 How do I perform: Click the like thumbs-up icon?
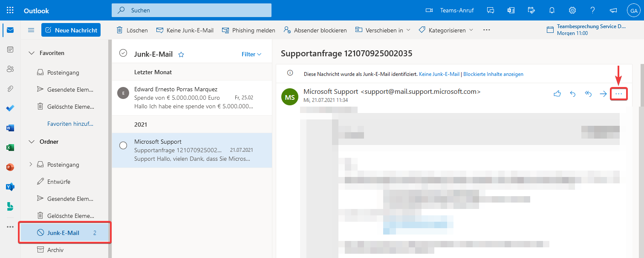[557, 94]
